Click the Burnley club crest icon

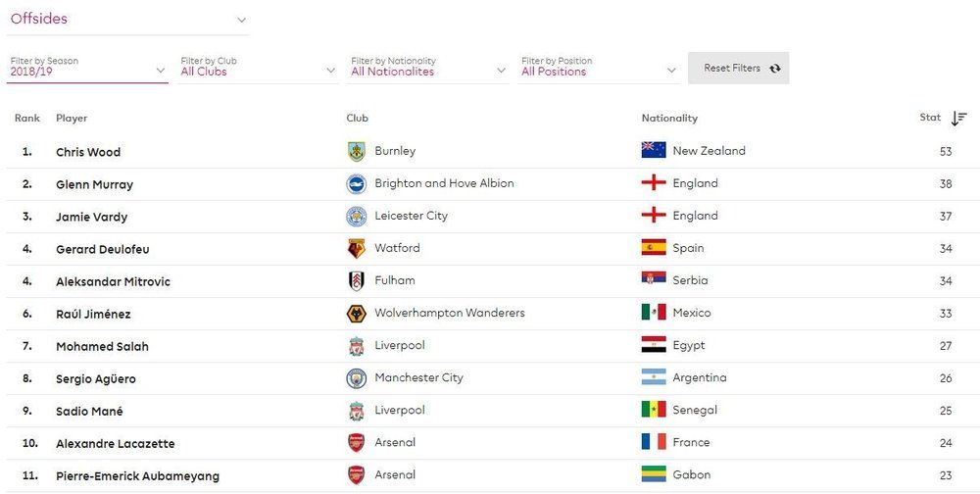357,151
